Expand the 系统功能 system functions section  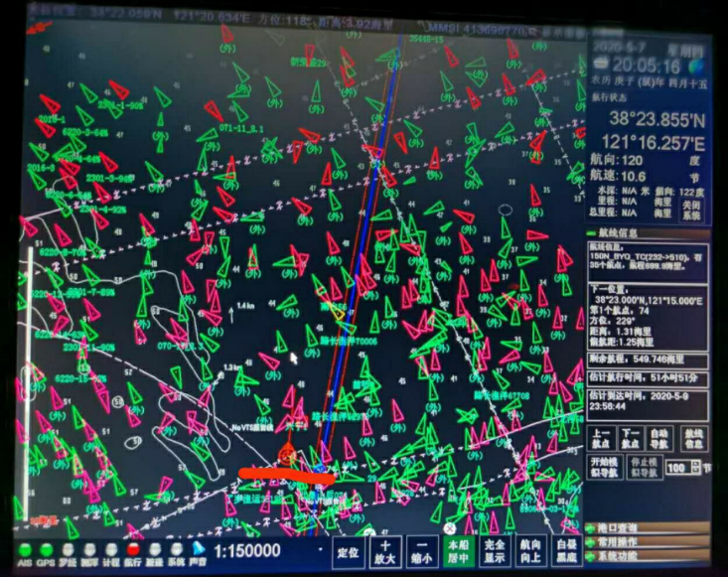(649, 555)
